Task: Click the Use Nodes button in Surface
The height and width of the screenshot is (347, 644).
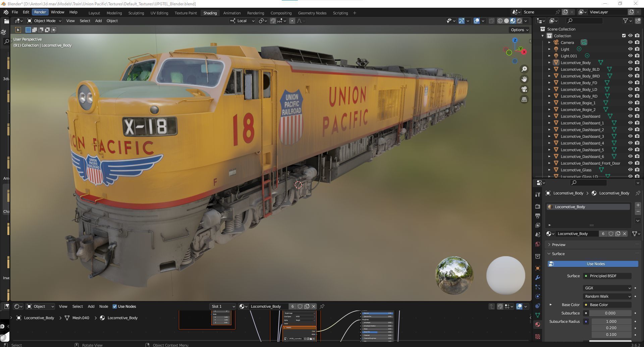Action: coord(593,264)
